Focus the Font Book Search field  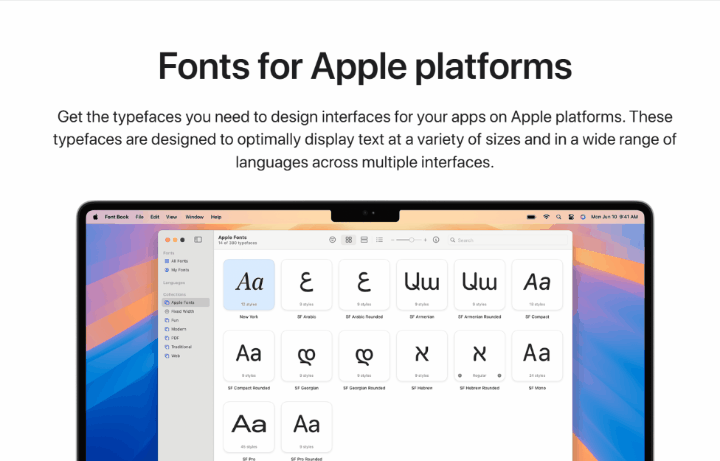(507, 240)
